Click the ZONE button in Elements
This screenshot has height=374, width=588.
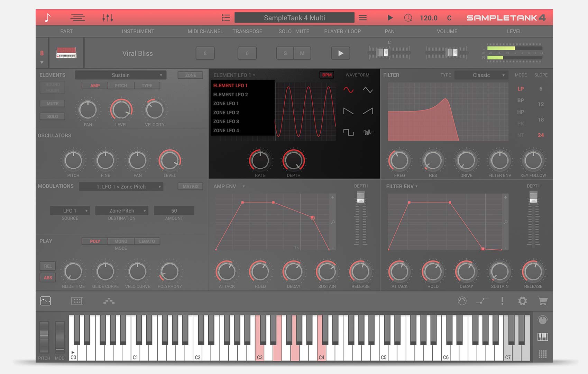pos(190,75)
